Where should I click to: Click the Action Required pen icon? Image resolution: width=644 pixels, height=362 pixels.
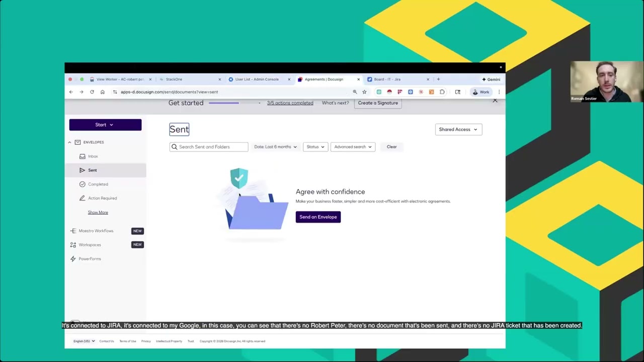tap(83, 198)
